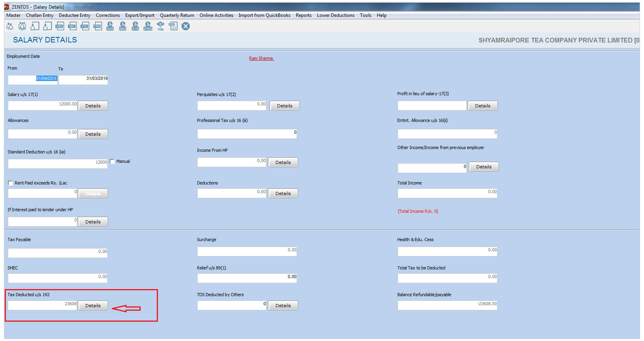Click the Surcharge field
The height and width of the screenshot is (341, 644).
(247, 251)
